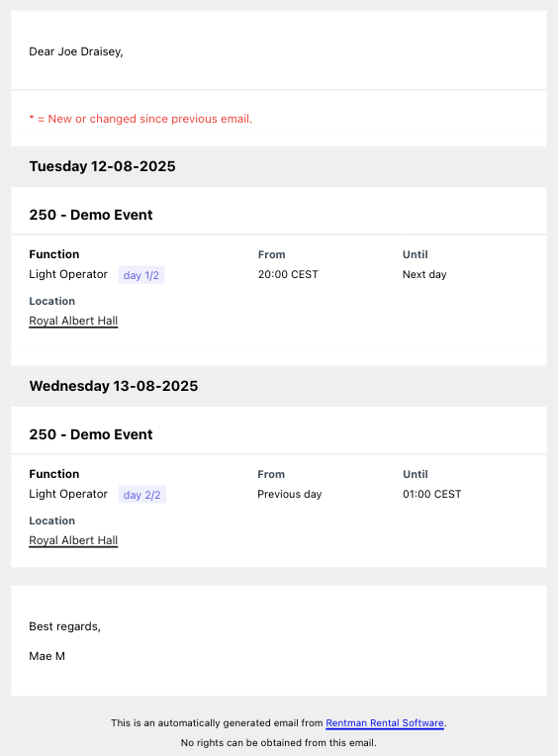The height and width of the screenshot is (756, 558).
Task: Click Light Operator under Tuesday
Action: (x=68, y=274)
